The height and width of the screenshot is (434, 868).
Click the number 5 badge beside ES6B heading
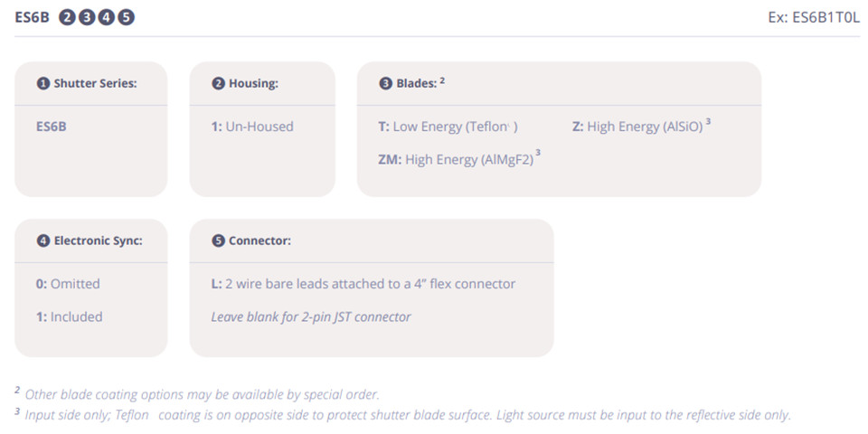click(x=127, y=17)
